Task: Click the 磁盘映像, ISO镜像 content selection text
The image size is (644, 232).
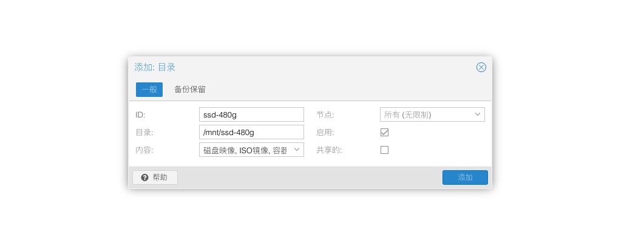Action: 245,150
